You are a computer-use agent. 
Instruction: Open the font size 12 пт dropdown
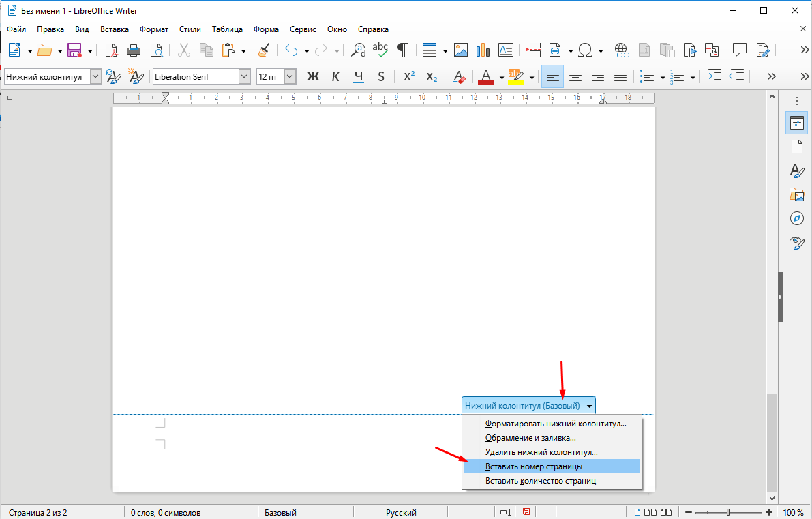290,76
